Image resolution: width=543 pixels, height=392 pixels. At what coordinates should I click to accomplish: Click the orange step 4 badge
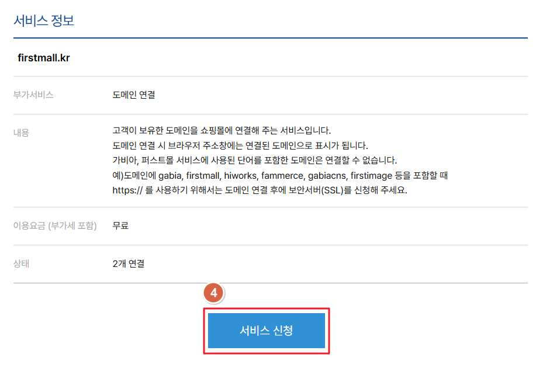click(214, 293)
